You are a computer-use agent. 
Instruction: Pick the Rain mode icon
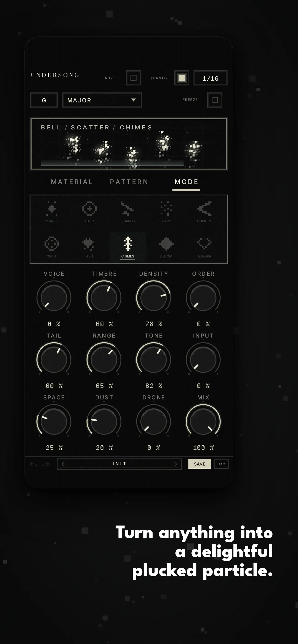tap(166, 208)
